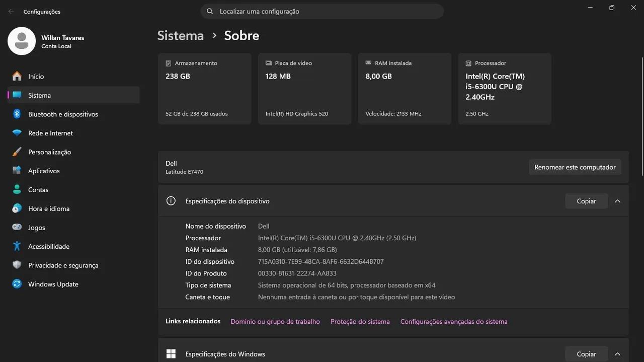Click the Especificações do dispositivo info icon

(171, 201)
